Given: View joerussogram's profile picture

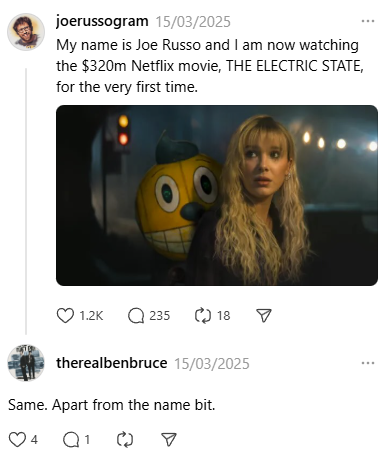Looking at the screenshot, I should [26, 32].
